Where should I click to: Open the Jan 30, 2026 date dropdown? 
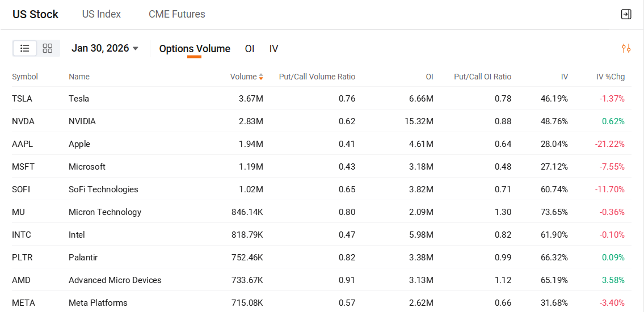(x=105, y=48)
